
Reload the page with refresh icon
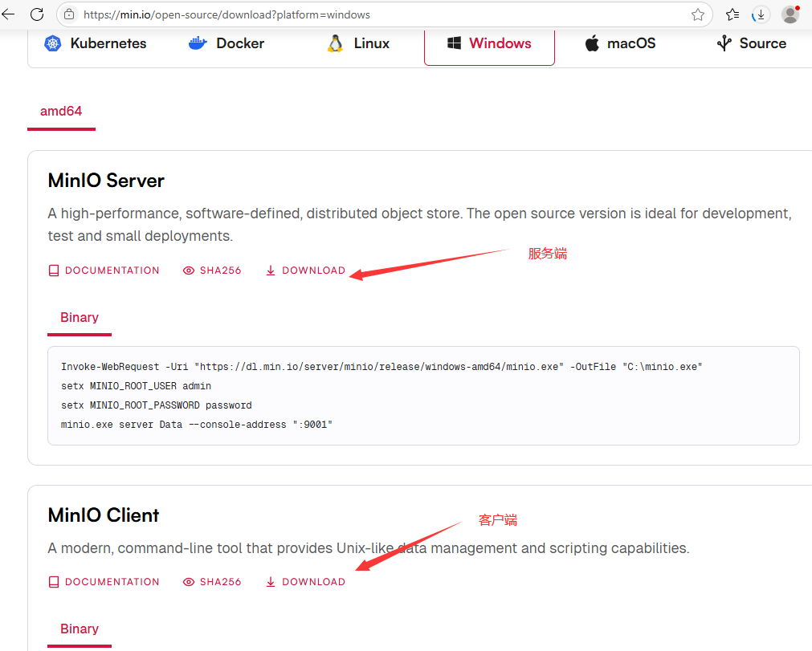tap(37, 14)
